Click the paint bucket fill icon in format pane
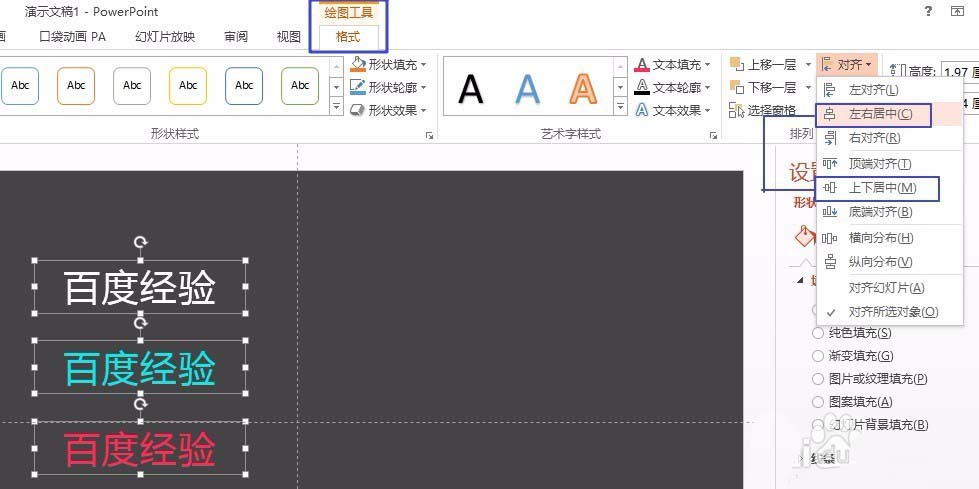Screen dimensions: 979x489 pyautogui.click(x=804, y=236)
